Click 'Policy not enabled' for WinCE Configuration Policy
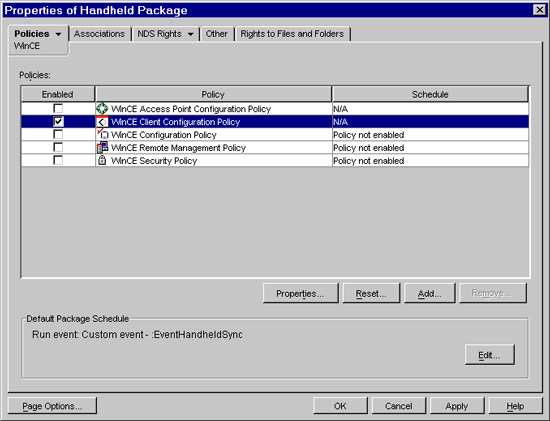 369,135
